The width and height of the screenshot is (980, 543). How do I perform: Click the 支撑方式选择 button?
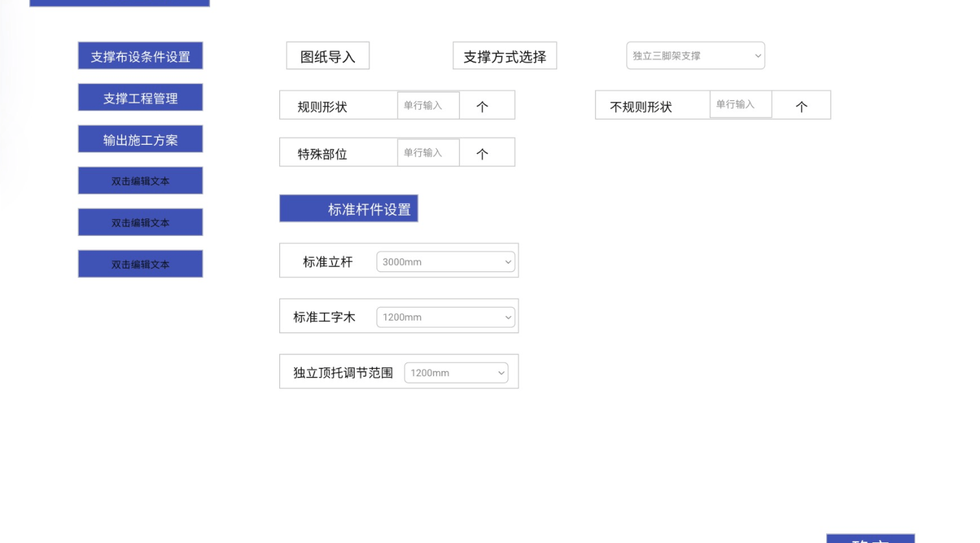(x=505, y=56)
